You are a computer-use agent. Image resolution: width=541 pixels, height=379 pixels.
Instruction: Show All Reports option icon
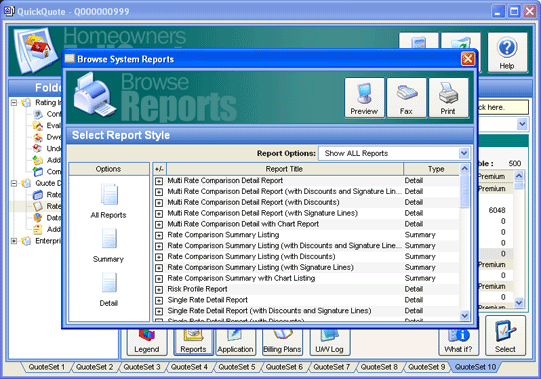[109, 195]
